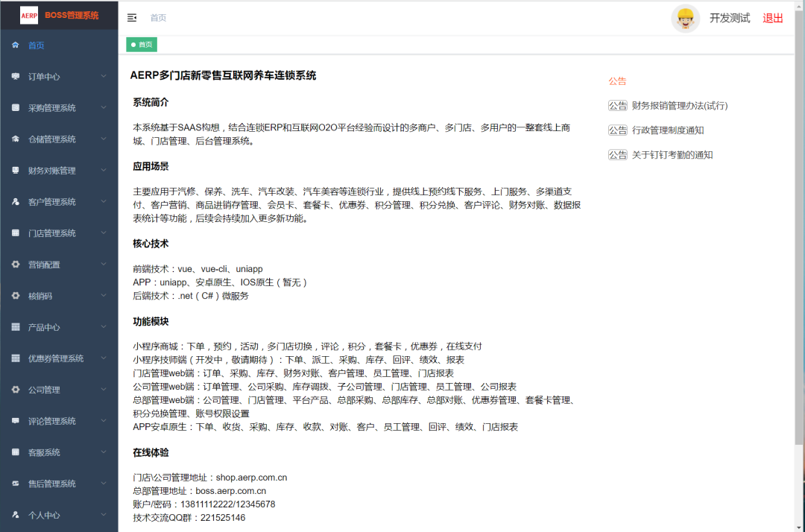Expand the 客户管理系统 menu chevron
The width and height of the screenshot is (805, 532).
coord(104,201)
